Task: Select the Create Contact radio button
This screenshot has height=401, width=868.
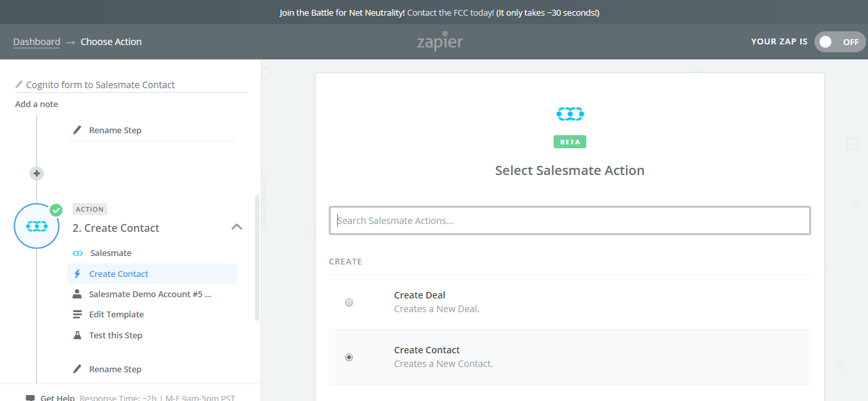Action: point(349,357)
